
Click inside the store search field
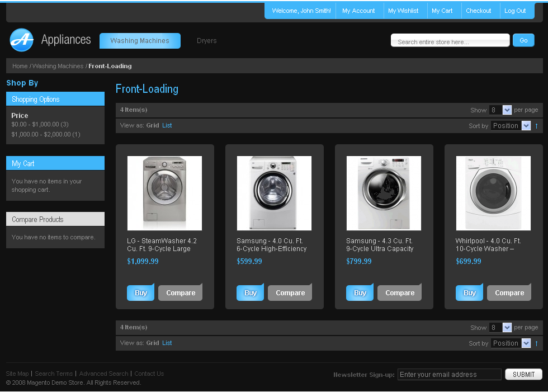point(450,40)
